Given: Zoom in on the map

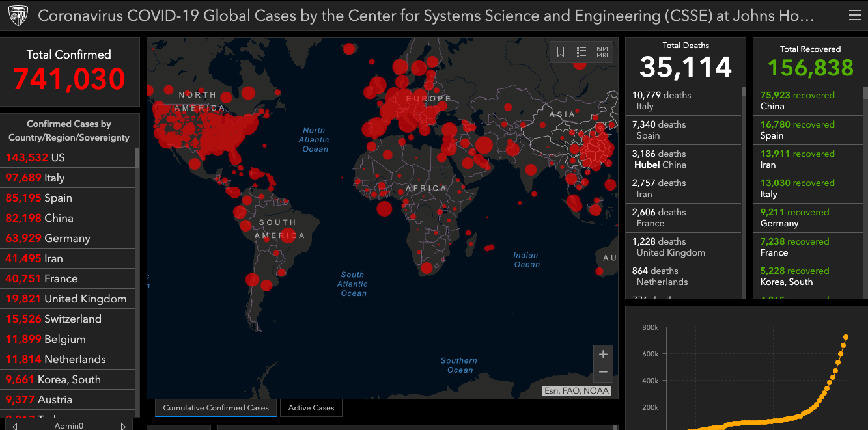Looking at the screenshot, I should (603, 355).
